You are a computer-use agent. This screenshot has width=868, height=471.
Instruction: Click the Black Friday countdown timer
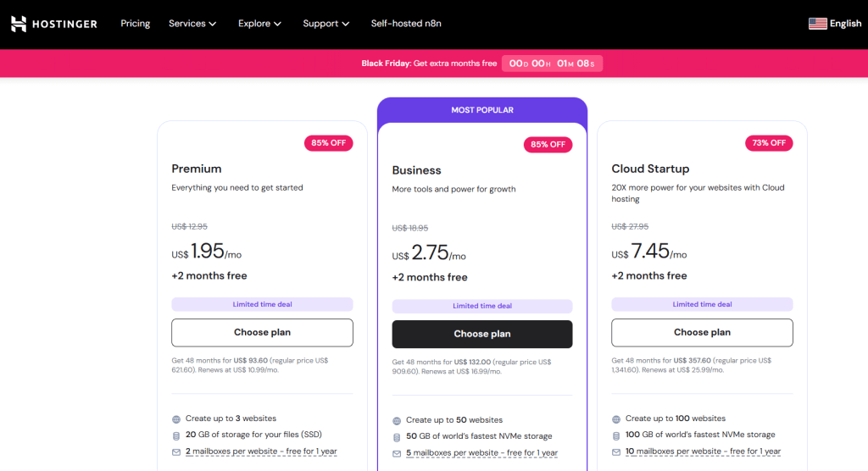tap(552, 64)
